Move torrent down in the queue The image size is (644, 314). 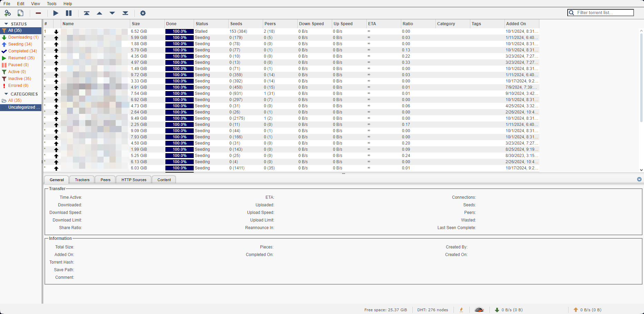click(112, 13)
